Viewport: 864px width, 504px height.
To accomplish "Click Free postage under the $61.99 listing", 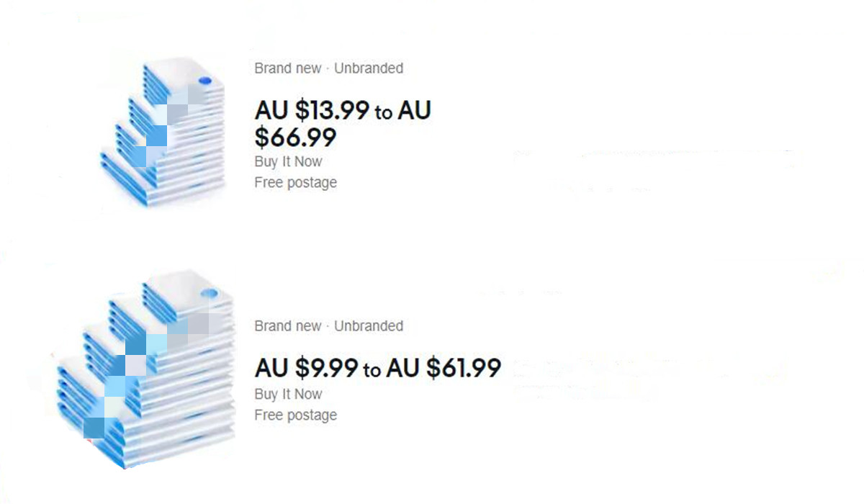I will coord(296,415).
